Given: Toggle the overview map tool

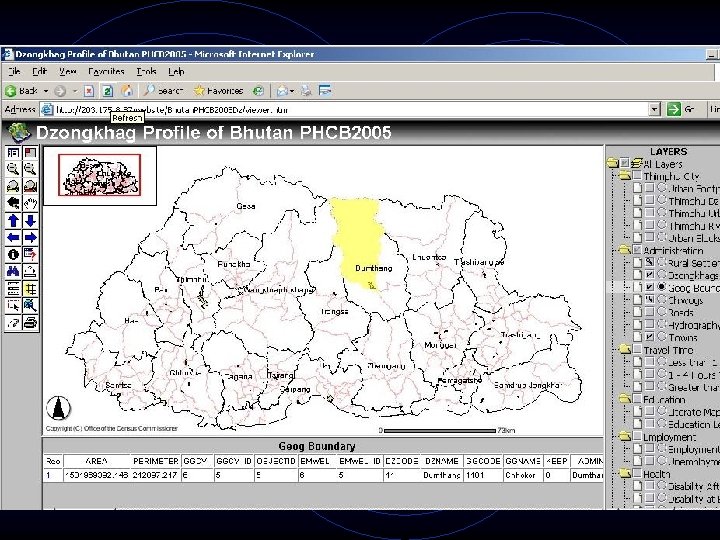Looking at the screenshot, I should tap(30, 153).
